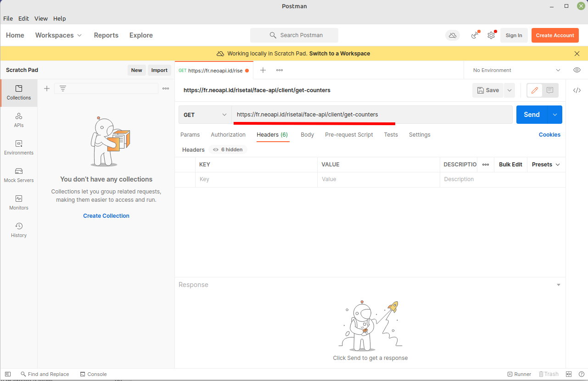Open the GET method dropdown

tap(205, 115)
